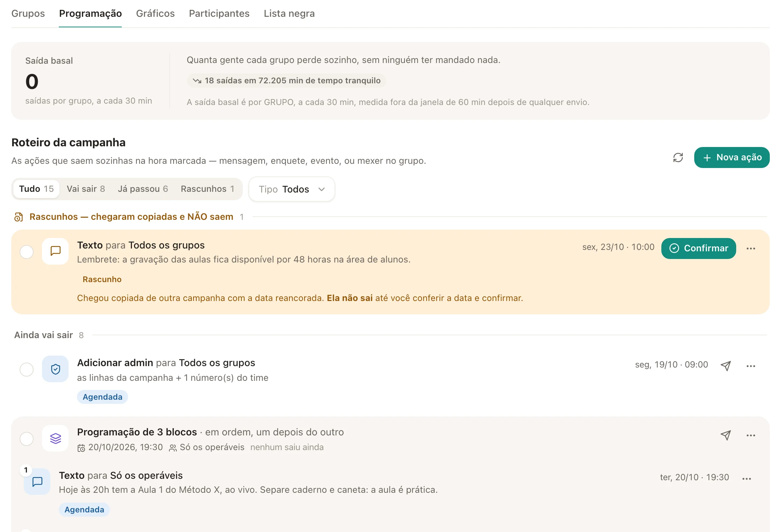Click the message icon of block 1

[37, 482]
